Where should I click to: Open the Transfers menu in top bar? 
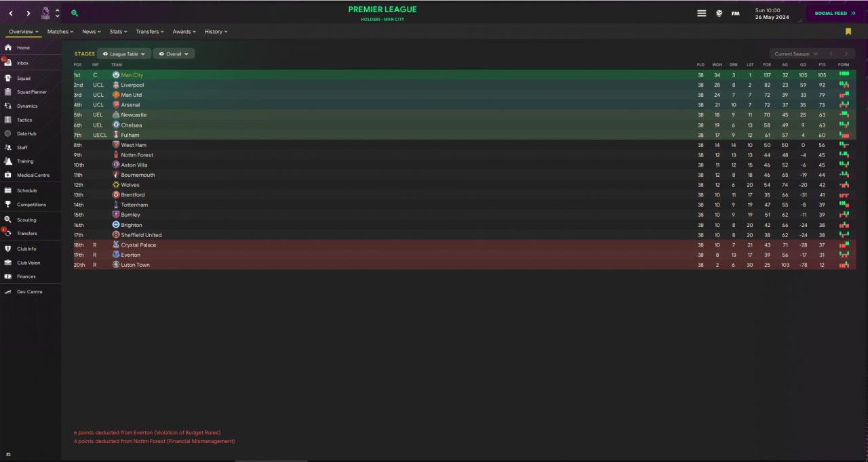(150, 31)
